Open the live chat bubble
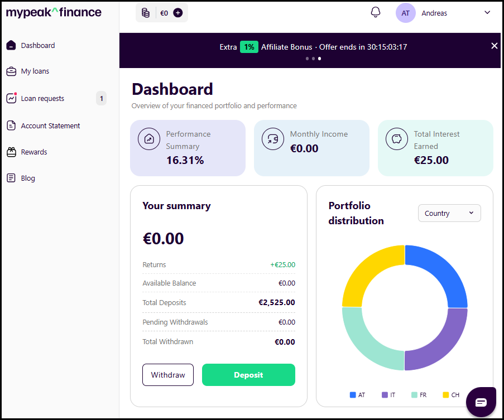This screenshot has height=420, width=504. (x=481, y=402)
